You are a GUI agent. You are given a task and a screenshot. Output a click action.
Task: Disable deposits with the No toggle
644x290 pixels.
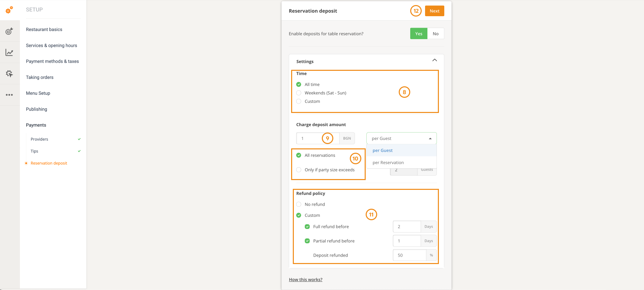[x=436, y=34]
